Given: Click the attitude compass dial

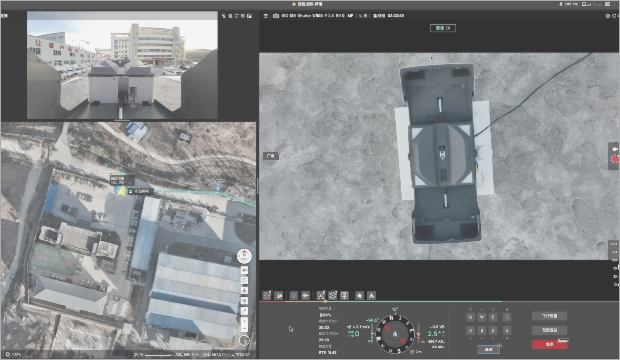Looking at the screenshot, I should 395,334.
